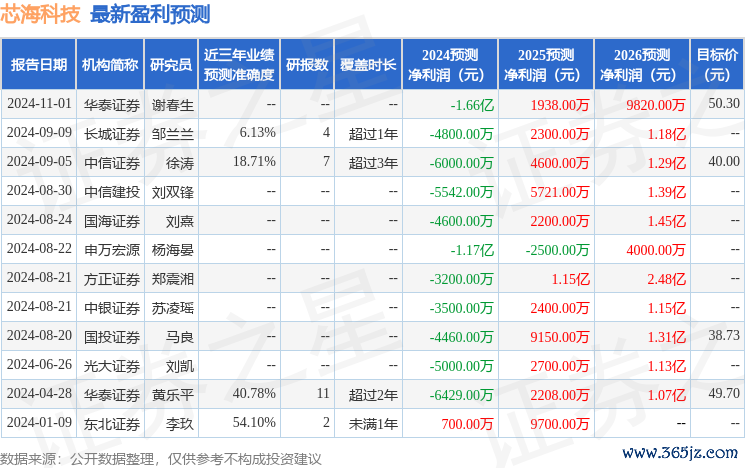Click analyst name 杨海晏
This screenshot has width=745, height=468.
point(172,250)
